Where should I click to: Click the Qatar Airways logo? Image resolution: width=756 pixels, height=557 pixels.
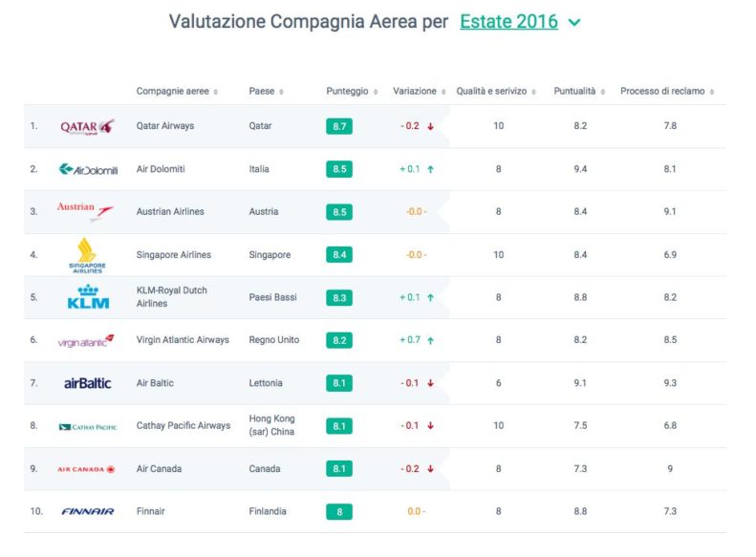[x=87, y=126]
